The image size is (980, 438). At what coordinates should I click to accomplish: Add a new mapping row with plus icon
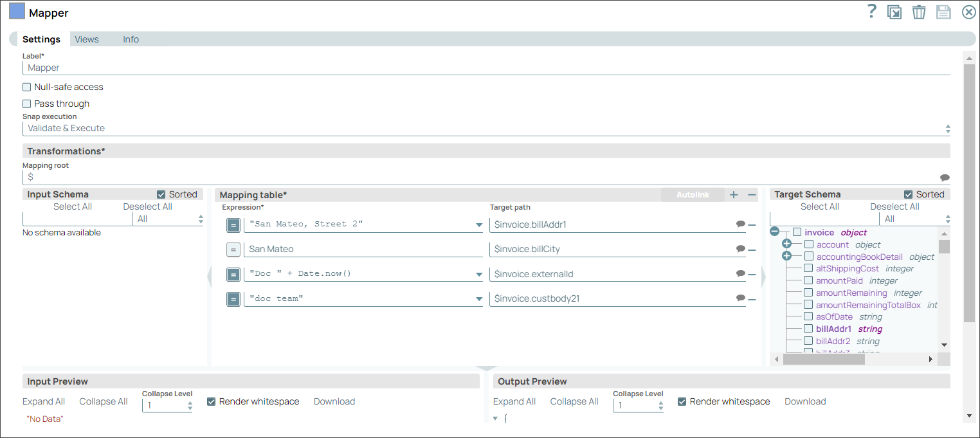coord(733,194)
